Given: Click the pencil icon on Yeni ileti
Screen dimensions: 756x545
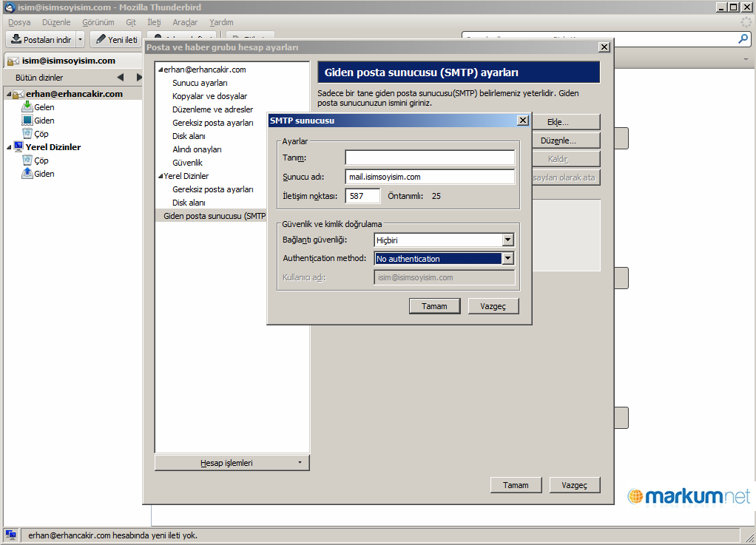Looking at the screenshot, I should pos(101,39).
